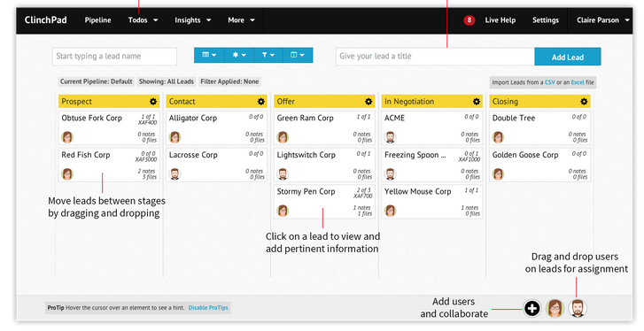Open Settings in the top navigation

tap(546, 20)
